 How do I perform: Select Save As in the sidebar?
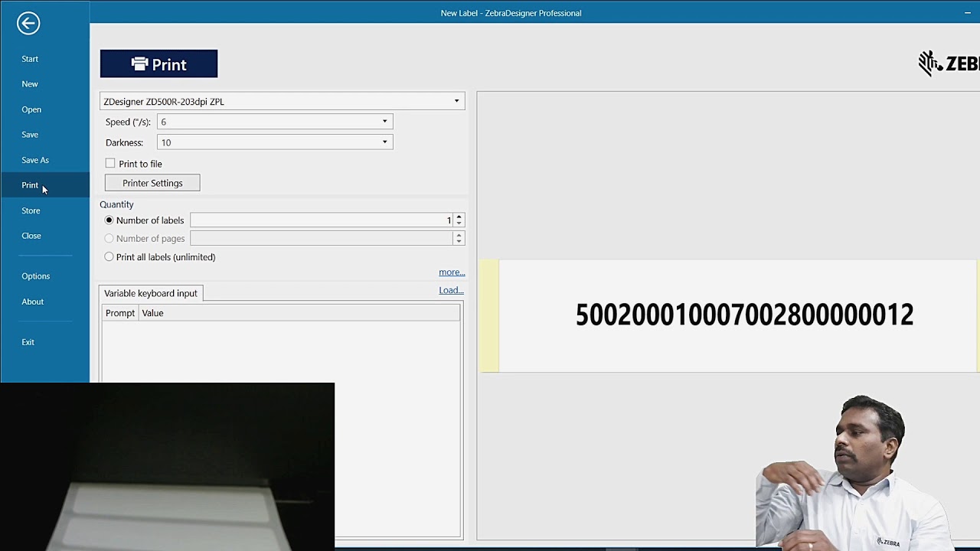(35, 160)
